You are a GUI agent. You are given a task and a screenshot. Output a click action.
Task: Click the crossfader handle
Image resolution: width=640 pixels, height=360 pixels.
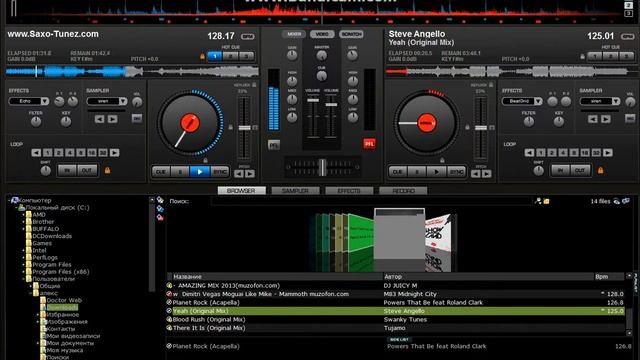[x=322, y=167]
